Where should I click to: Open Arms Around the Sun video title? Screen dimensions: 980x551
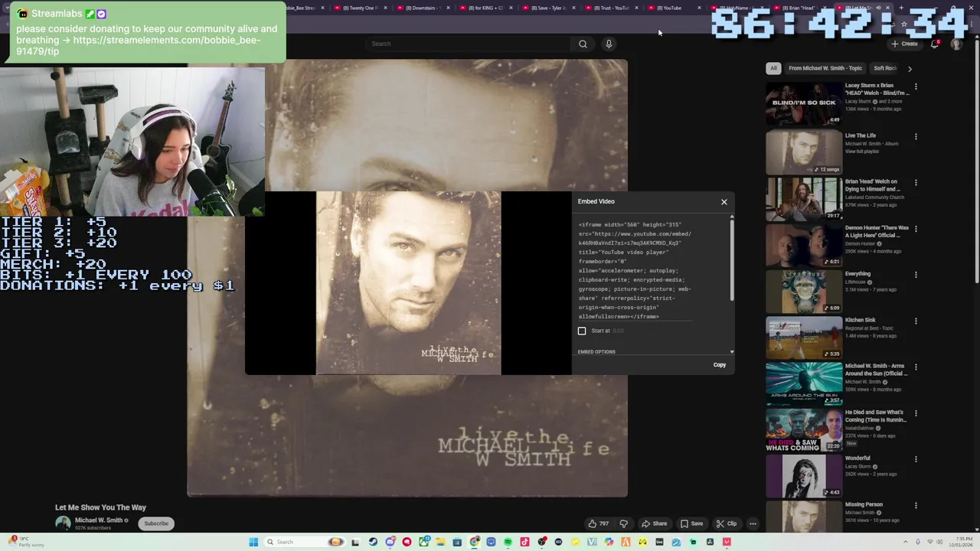[877, 369]
